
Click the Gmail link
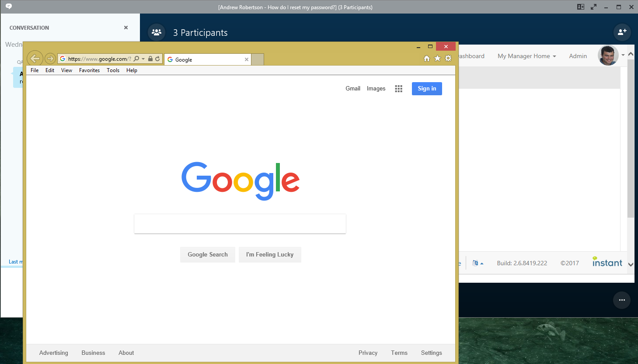353,88
